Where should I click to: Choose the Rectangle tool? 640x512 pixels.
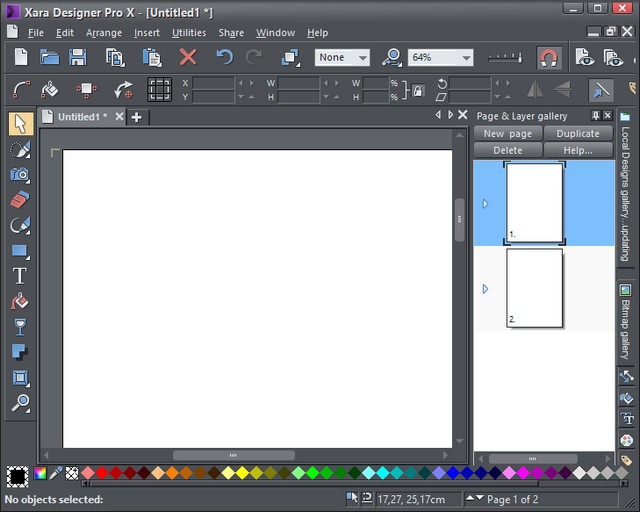[20, 251]
